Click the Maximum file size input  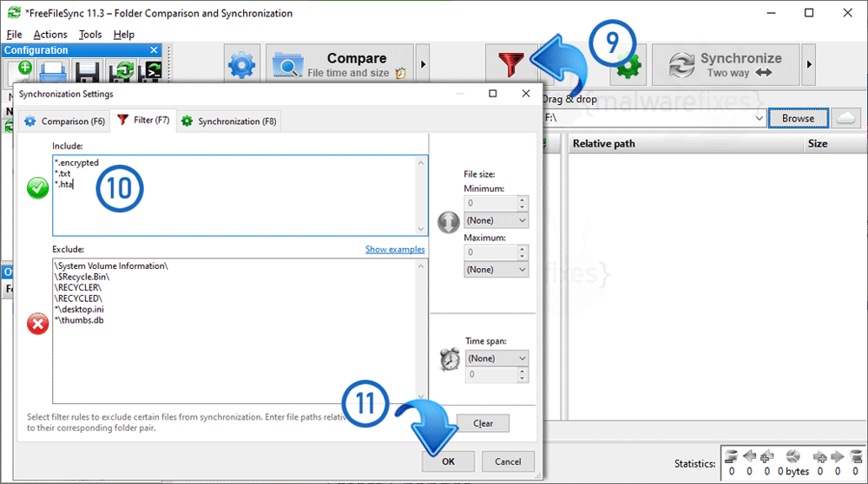pos(490,252)
